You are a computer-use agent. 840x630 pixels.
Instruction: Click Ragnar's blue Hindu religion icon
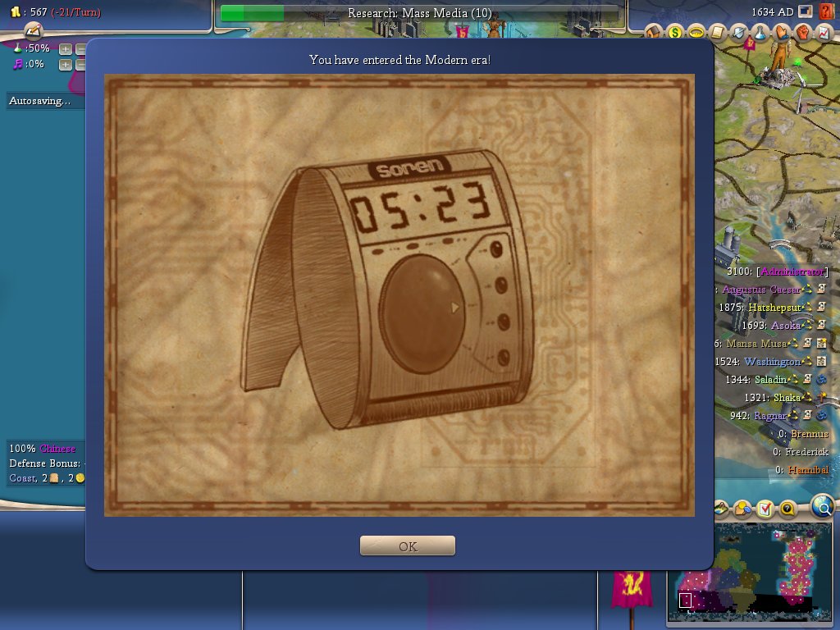[x=822, y=415]
